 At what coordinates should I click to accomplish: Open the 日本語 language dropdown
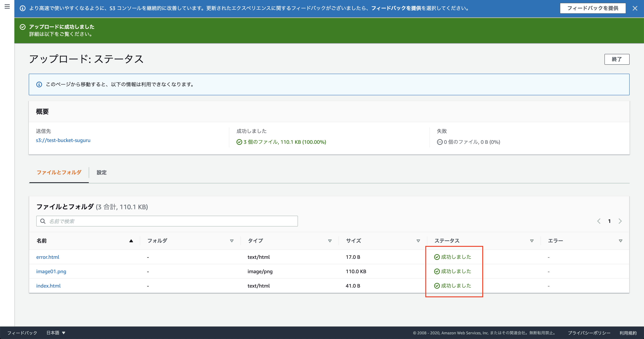coord(56,333)
